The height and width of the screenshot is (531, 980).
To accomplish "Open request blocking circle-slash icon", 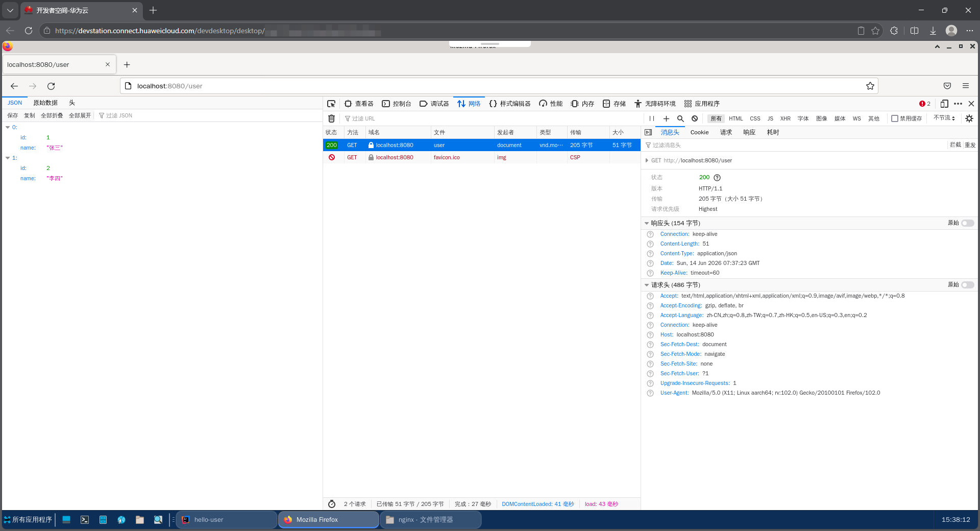I will (695, 118).
